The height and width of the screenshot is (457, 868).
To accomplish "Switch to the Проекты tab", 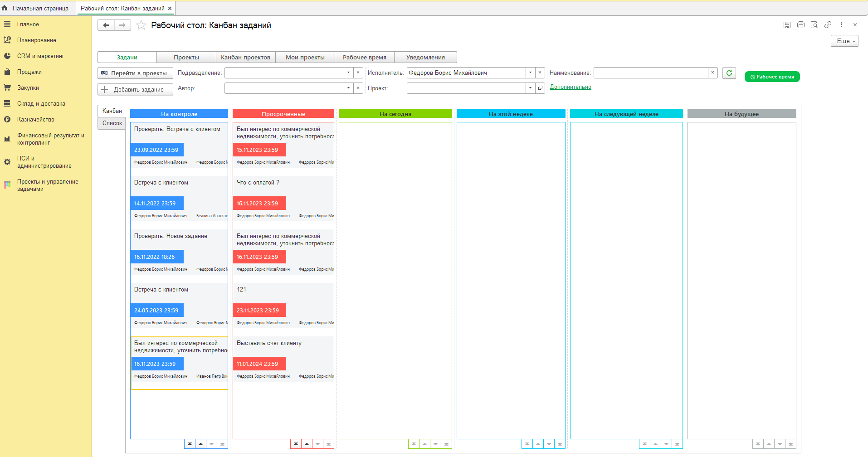I will [x=186, y=58].
